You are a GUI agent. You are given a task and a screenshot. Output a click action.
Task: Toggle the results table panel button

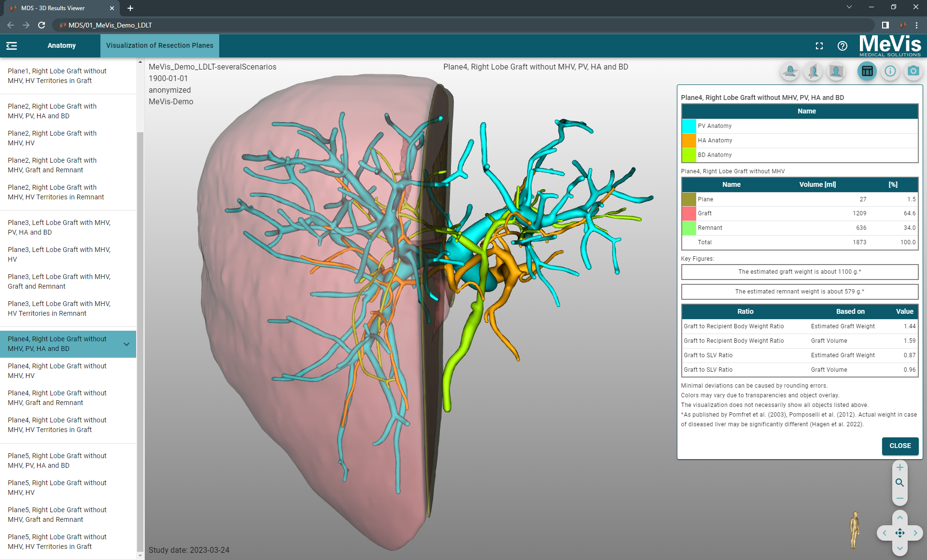click(867, 71)
